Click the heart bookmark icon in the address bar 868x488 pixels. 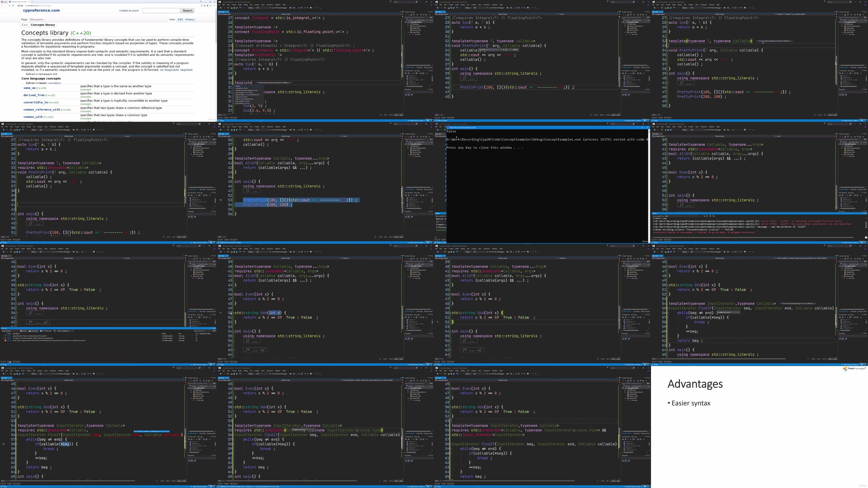click(210, 6)
